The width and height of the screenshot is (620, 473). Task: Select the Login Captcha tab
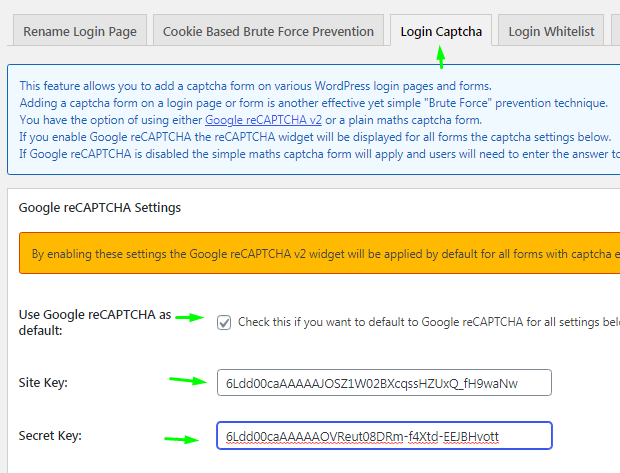click(440, 31)
